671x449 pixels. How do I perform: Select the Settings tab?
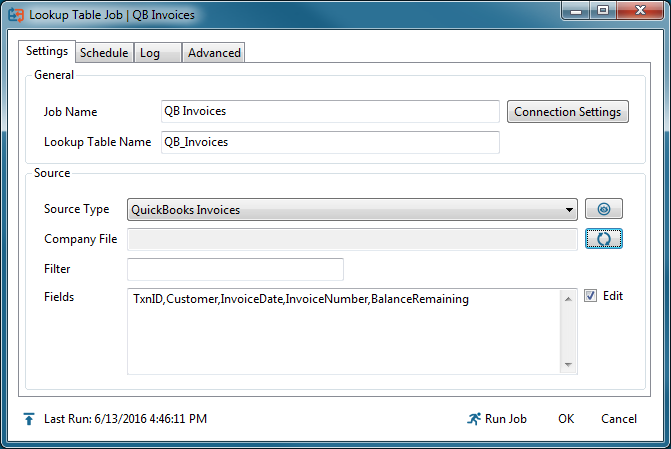47,51
